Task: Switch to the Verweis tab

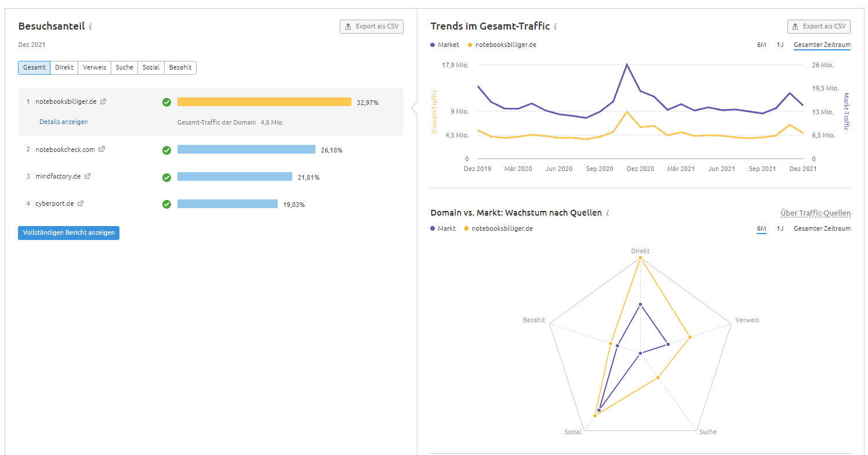Action: click(95, 68)
